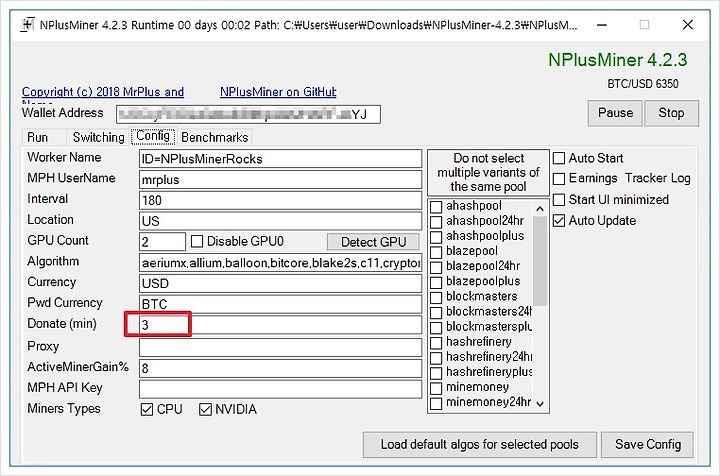This screenshot has height=476, width=720.
Task: Open the Switching tab
Action: 98,137
